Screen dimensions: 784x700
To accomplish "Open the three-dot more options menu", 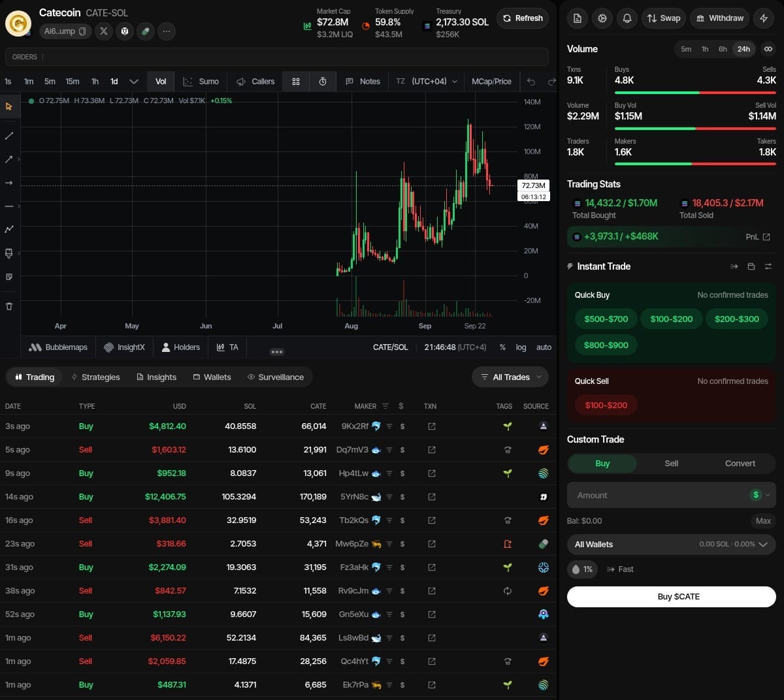I will pyautogui.click(x=167, y=31).
